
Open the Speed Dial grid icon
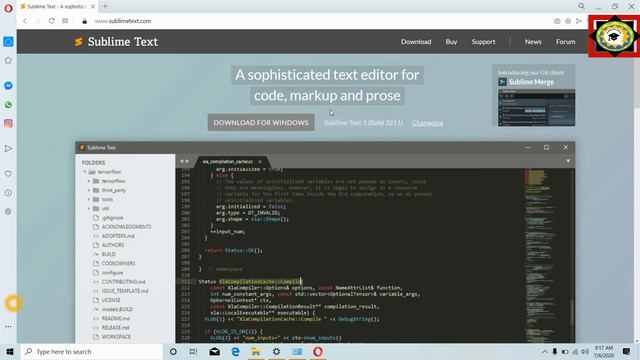pos(65,21)
